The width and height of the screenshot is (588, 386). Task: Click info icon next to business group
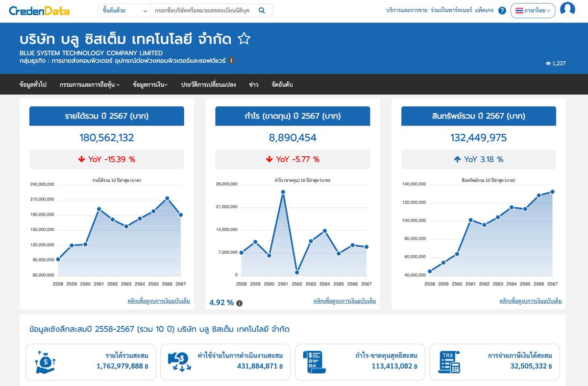[232, 60]
